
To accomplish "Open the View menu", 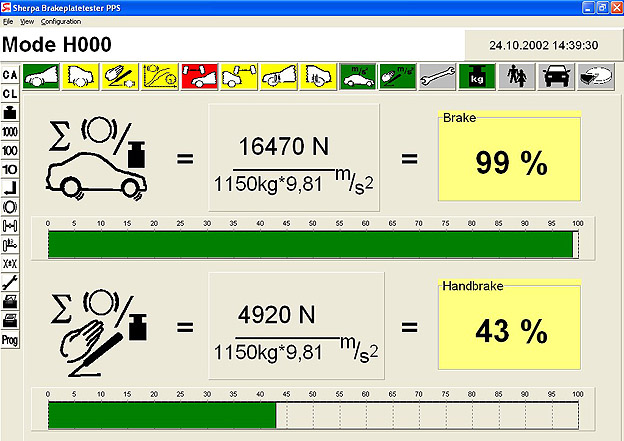I will pyautogui.click(x=27, y=21).
